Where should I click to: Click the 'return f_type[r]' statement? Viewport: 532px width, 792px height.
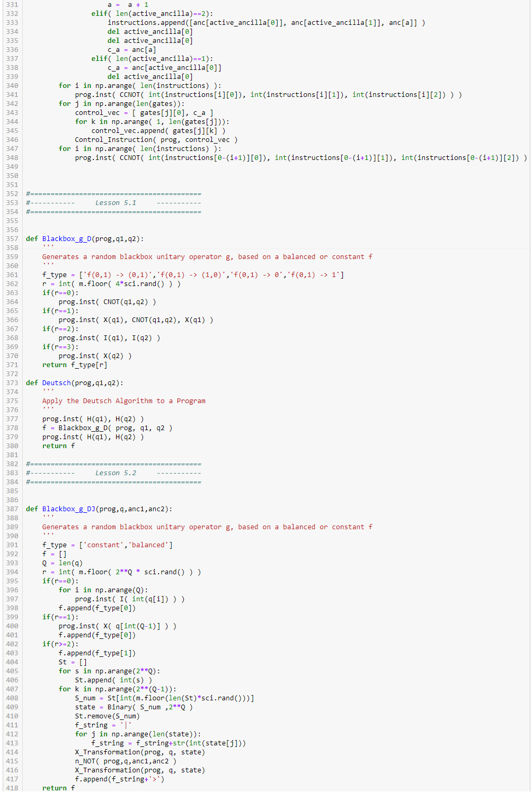coord(75,365)
